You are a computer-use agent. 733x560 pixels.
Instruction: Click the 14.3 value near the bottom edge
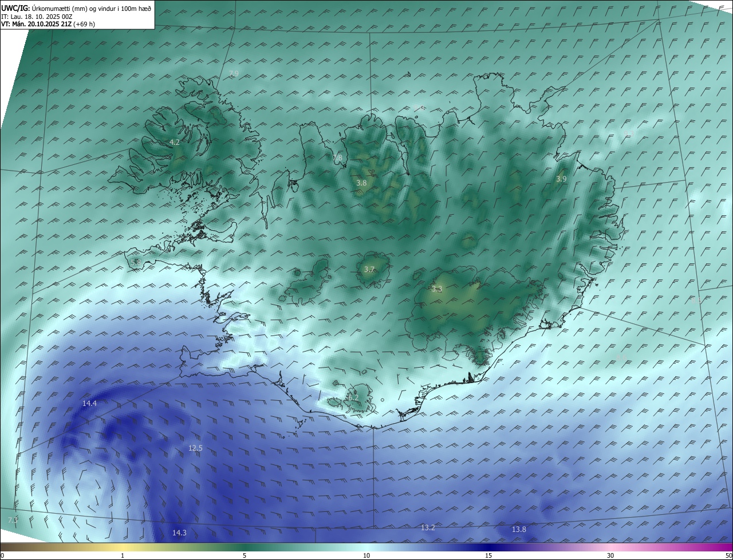click(x=179, y=533)
